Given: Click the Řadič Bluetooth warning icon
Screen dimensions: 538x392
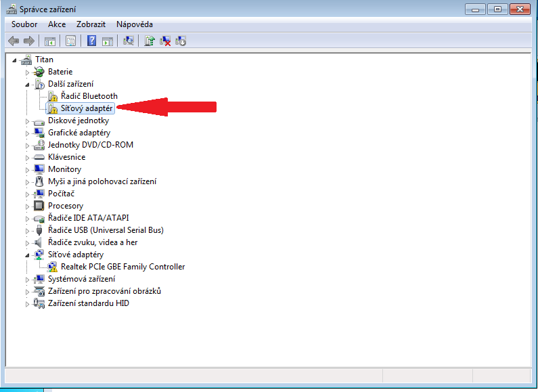Looking at the screenshot, I should point(53,96).
